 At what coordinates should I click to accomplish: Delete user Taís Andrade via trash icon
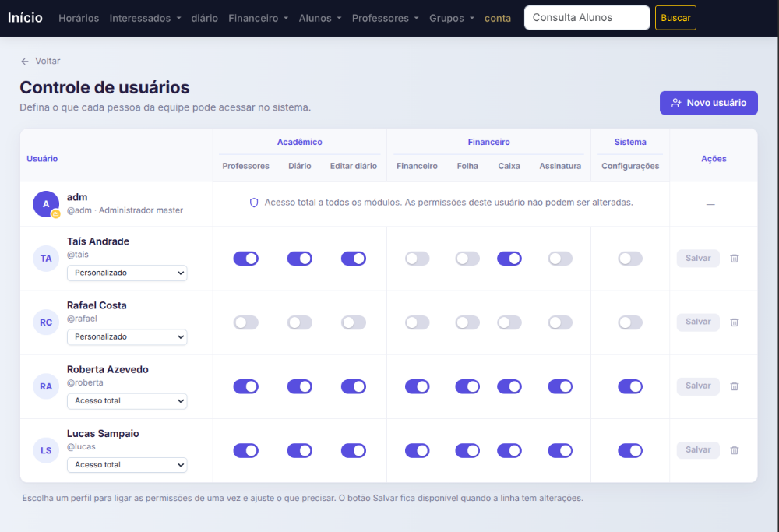coord(735,259)
